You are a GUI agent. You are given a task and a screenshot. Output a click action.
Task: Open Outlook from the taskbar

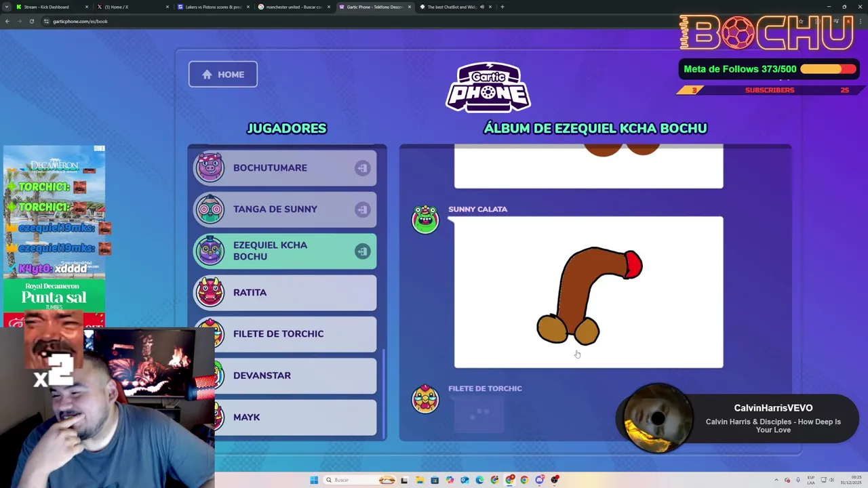point(465,480)
